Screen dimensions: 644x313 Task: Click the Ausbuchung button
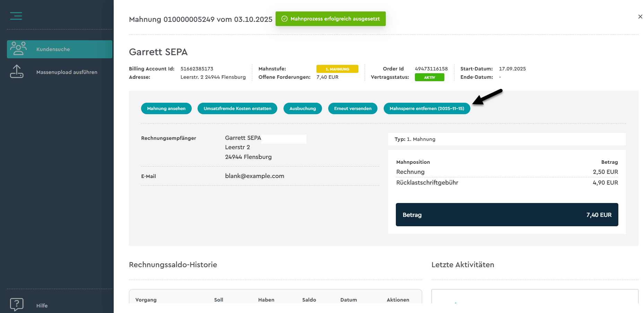[x=303, y=109]
